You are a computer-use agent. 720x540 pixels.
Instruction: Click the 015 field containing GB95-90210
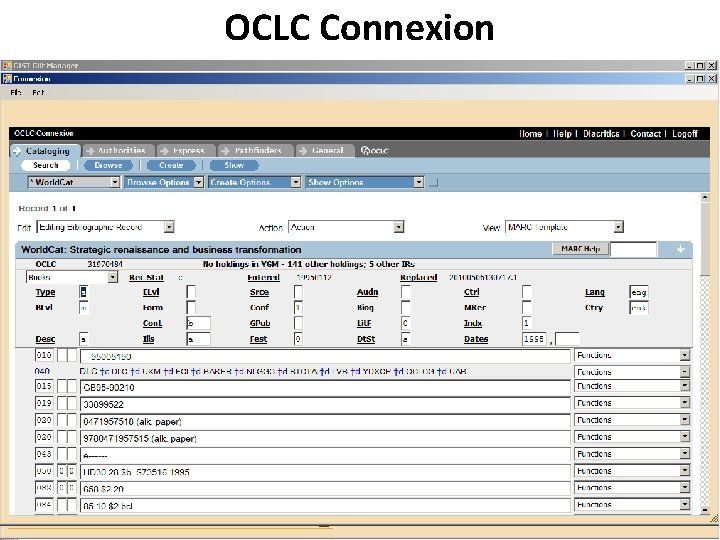[325, 388]
